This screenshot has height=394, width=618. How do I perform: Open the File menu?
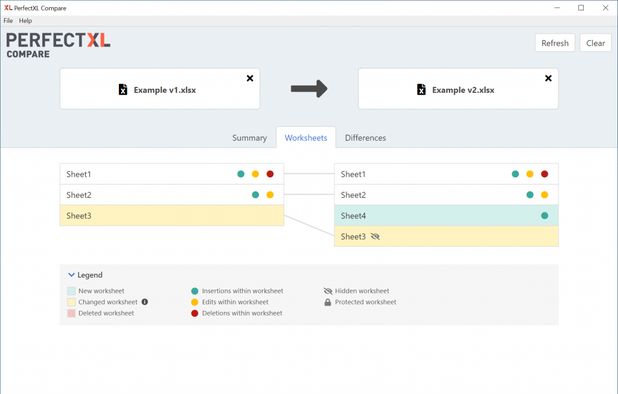(x=8, y=20)
